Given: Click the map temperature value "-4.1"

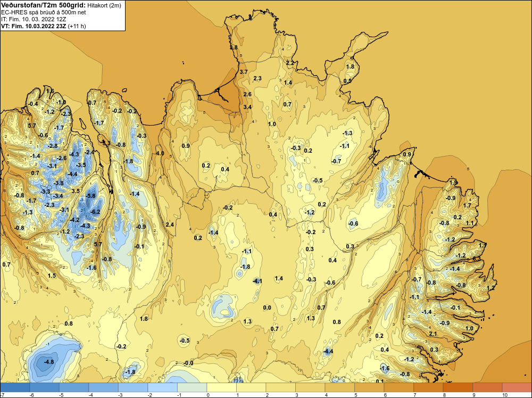Looking at the screenshot, I should [257, 281].
